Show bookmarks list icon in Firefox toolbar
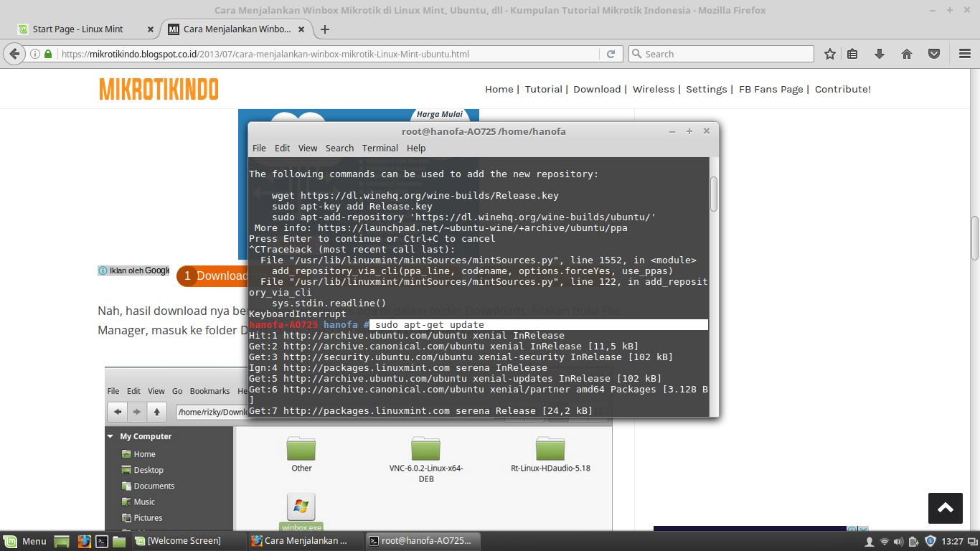980x551 pixels. [852, 54]
